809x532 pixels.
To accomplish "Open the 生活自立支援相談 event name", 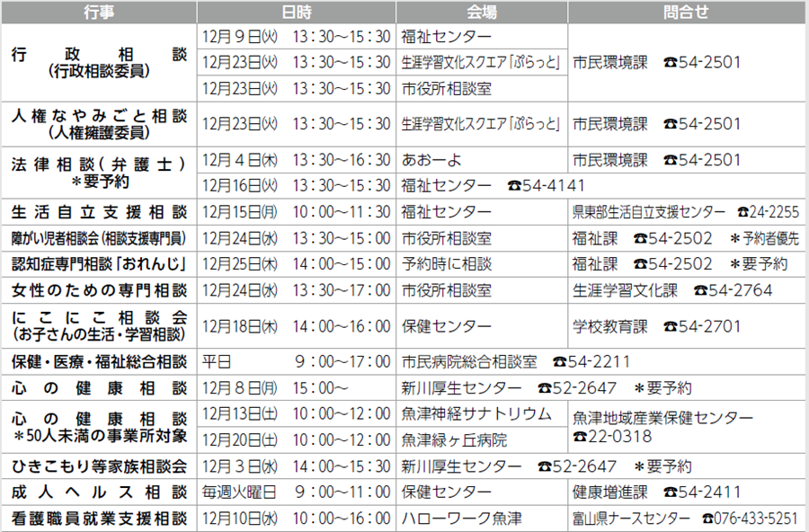I will click(99, 212).
